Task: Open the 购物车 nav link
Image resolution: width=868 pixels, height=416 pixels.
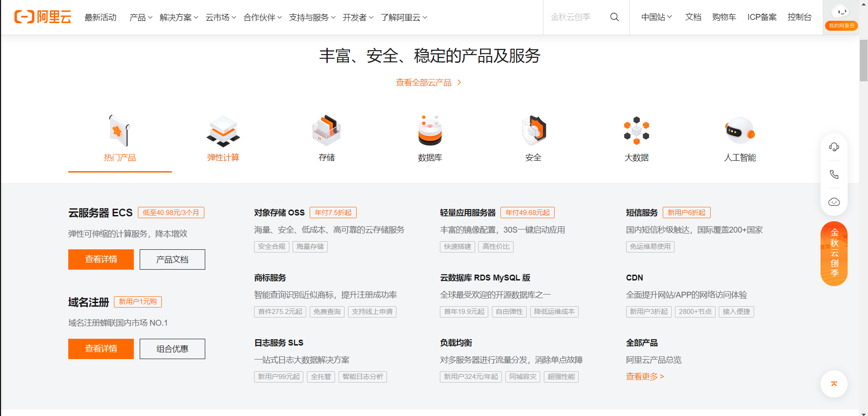Action: pos(724,17)
